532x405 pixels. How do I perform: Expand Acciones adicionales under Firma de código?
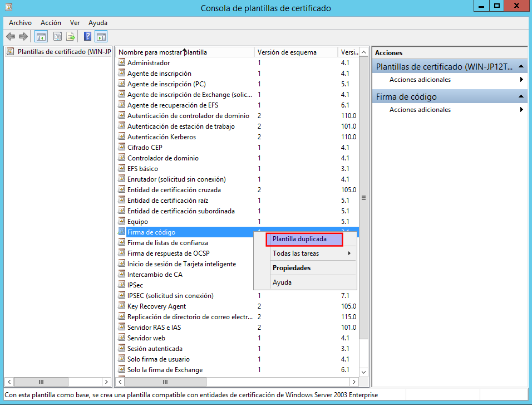coord(420,110)
